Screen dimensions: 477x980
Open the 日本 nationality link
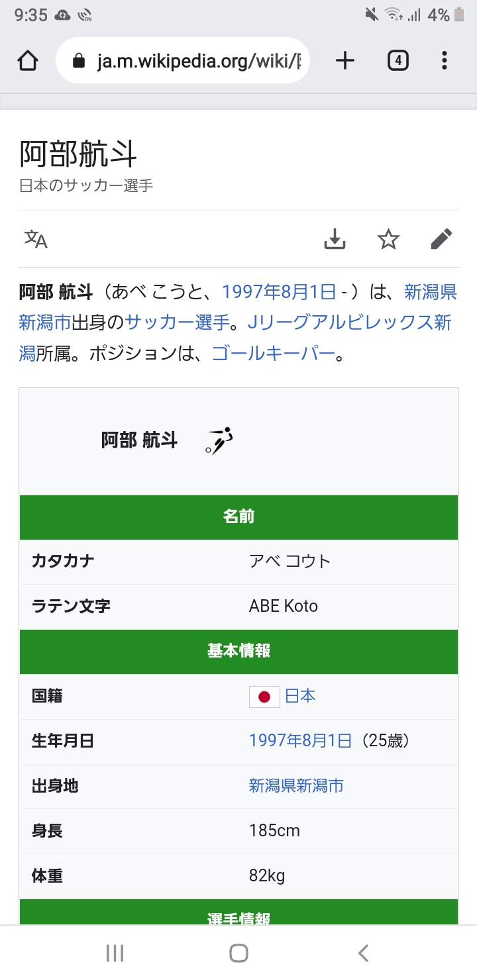pos(300,696)
